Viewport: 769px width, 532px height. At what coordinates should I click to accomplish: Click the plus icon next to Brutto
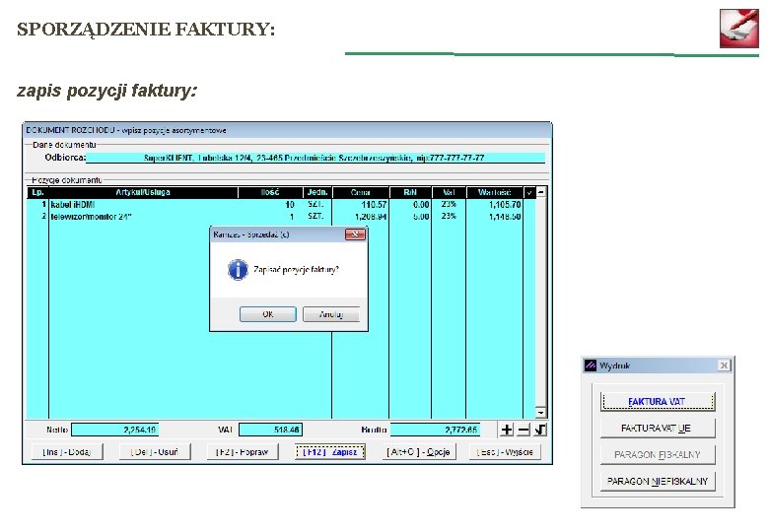point(507,430)
